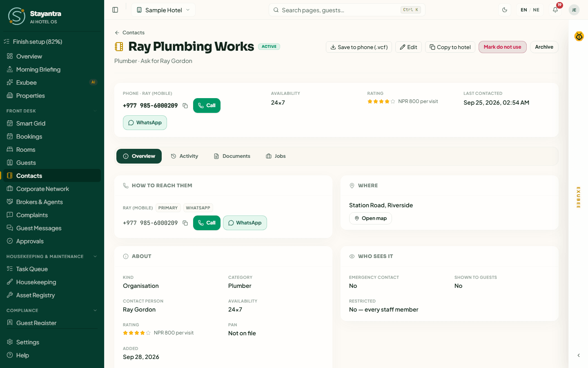Go to Bookings page
Screen dimensions: 588x368
pos(52,137)
